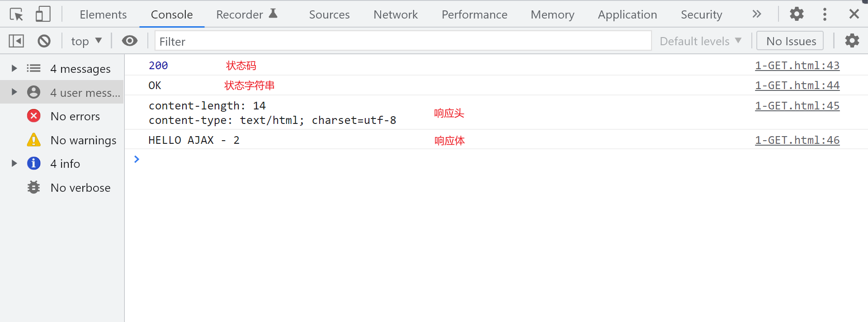Clear the console with the ban icon

pyautogui.click(x=44, y=41)
